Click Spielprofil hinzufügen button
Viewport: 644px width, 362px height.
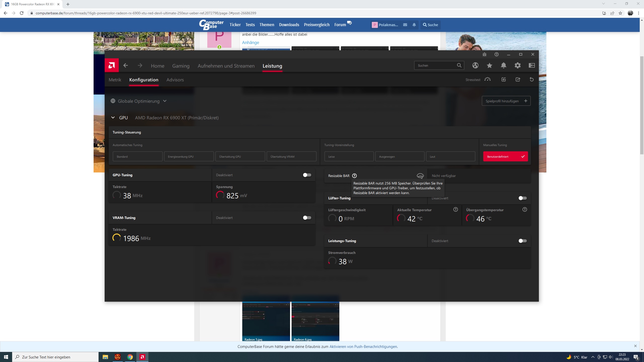coord(506,101)
